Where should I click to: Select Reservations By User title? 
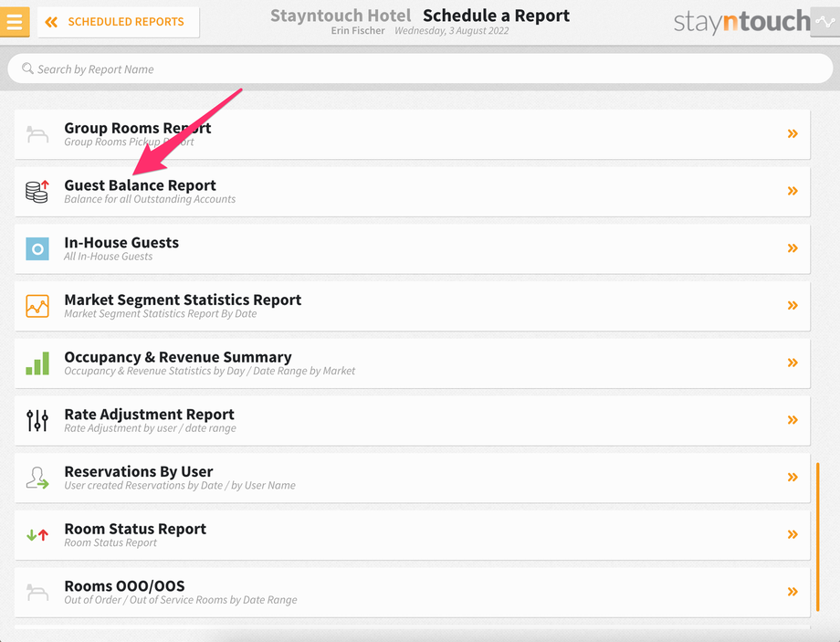pyautogui.click(x=138, y=472)
